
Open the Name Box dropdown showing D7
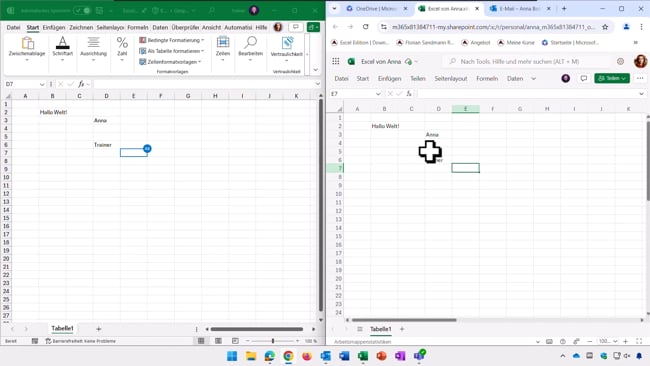[42, 84]
